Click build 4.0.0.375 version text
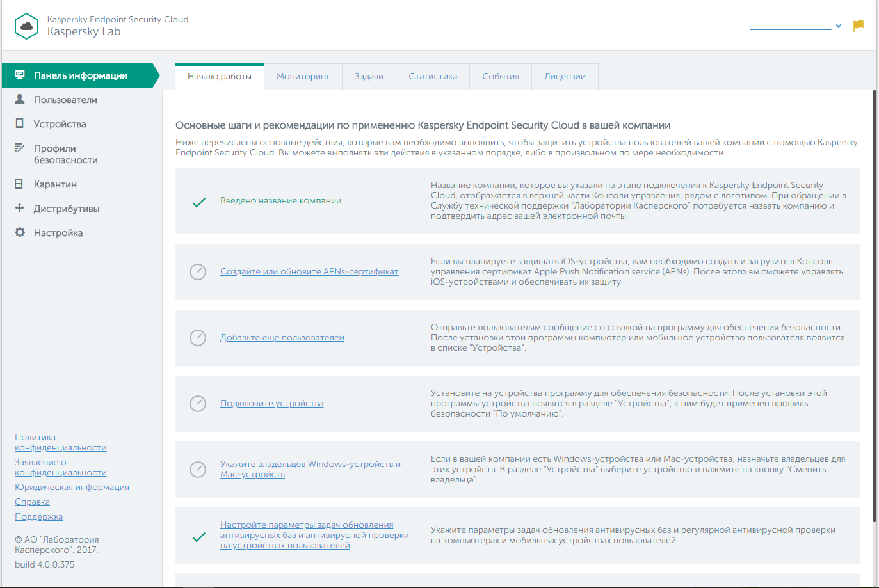 click(x=45, y=565)
